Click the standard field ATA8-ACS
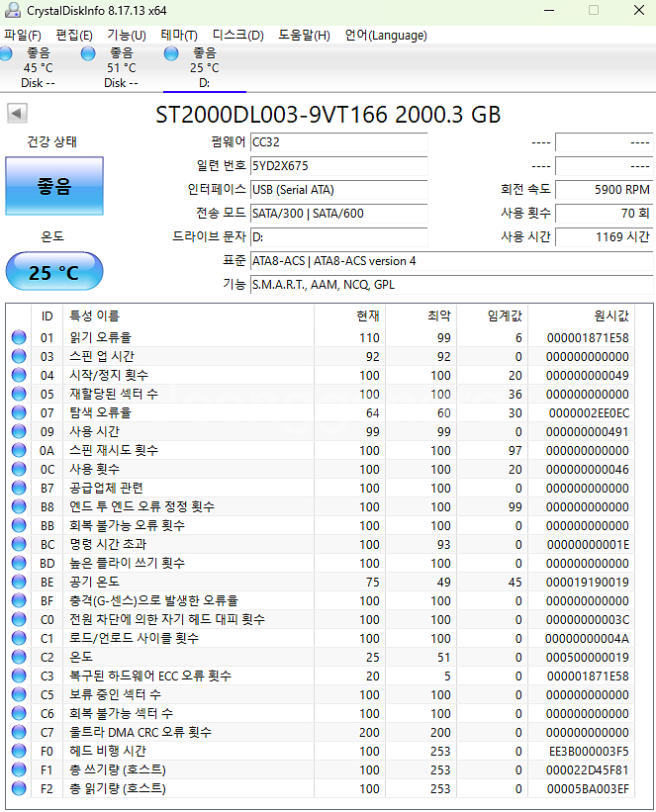Viewport: 656px width, 812px height. (451, 261)
